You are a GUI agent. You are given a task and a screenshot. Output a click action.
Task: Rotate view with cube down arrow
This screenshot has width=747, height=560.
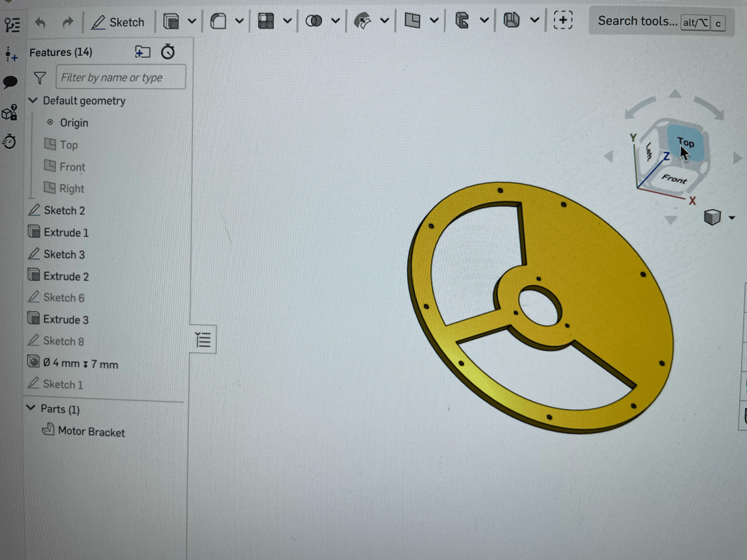point(670,220)
